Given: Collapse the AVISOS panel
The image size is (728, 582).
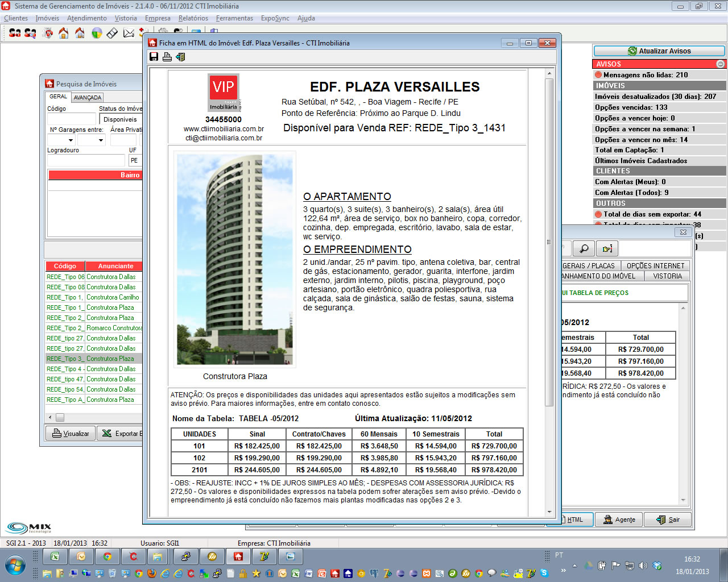Looking at the screenshot, I should pos(721,64).
